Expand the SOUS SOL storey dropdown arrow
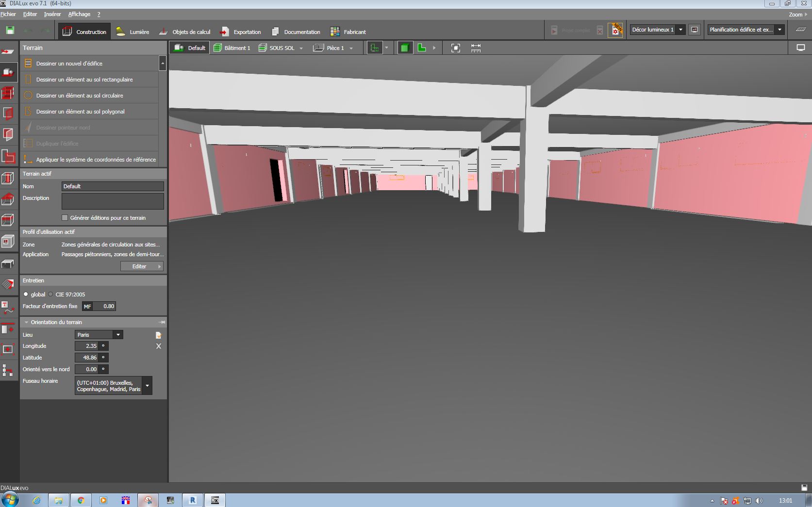The width and height of the screenshot is (812, 507). 301,49
